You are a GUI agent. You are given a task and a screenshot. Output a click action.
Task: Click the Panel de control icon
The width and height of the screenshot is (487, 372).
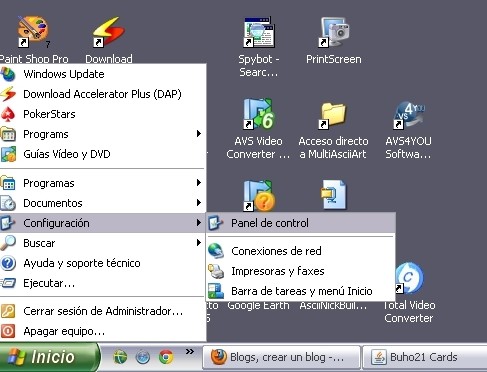point(215,223)
